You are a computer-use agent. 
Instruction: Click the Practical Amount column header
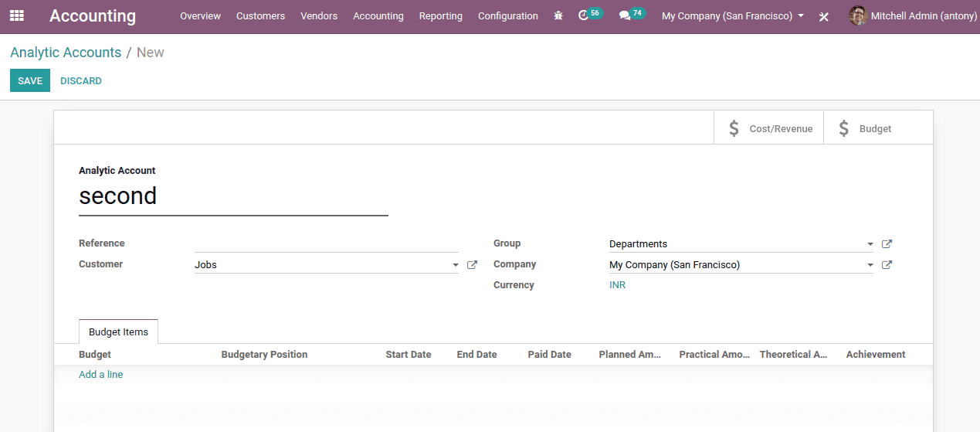coord(714,355)
